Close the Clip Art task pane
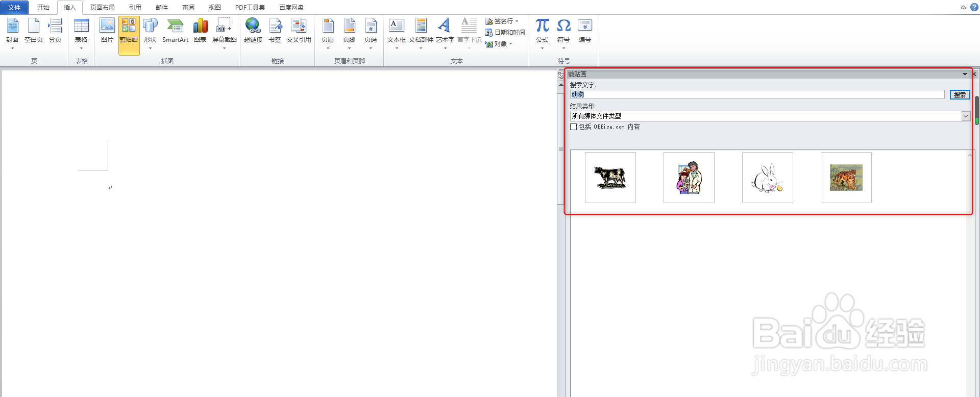 [x=974, y=74]
